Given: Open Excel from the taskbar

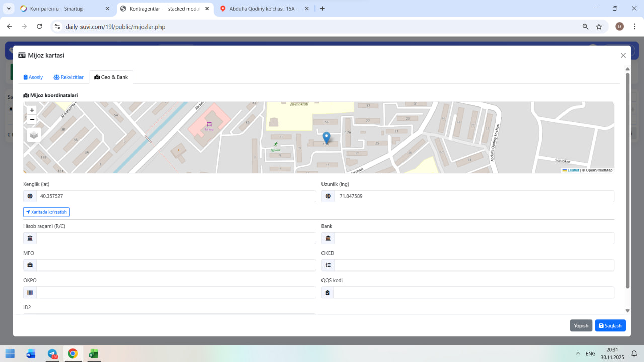Looking at the screenshot, I should (93, 354).
